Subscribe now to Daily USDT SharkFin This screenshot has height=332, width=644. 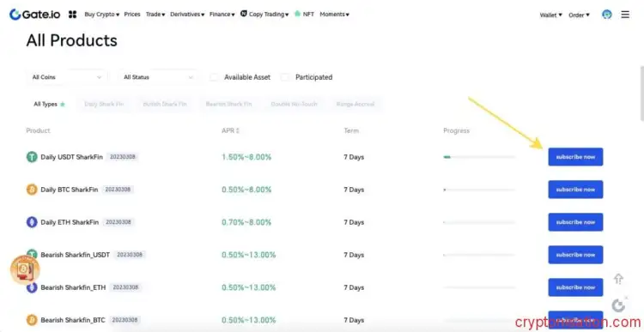575,157
